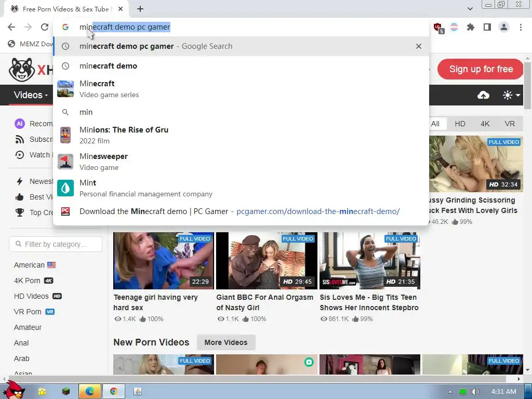Open a new browser tab

pyautogui.click(x=140, y=9)
